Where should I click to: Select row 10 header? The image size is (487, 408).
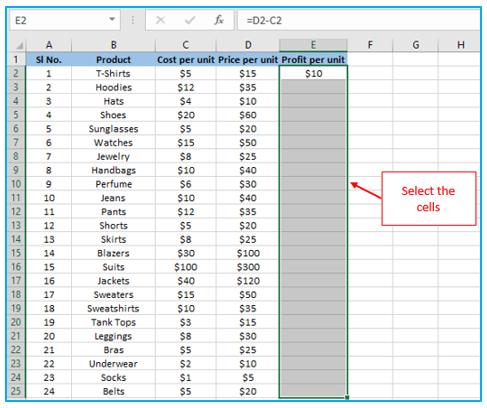(x=16, y=184)
